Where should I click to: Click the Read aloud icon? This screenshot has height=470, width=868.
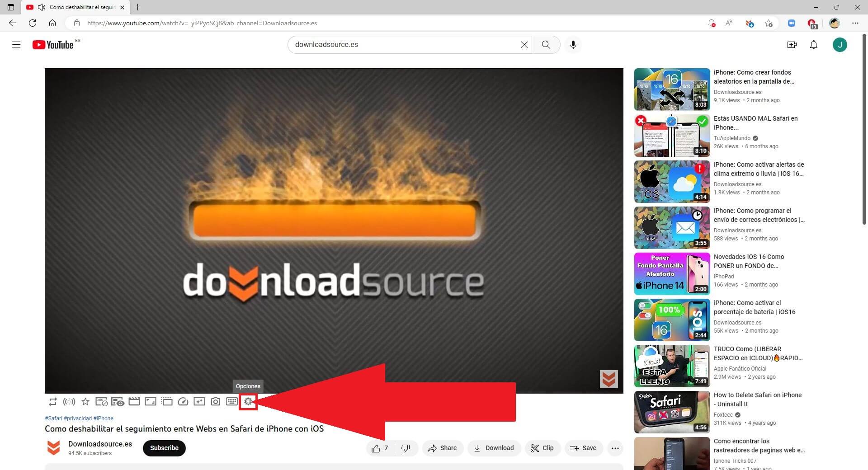pyautogui.click(x=729, y=23)
